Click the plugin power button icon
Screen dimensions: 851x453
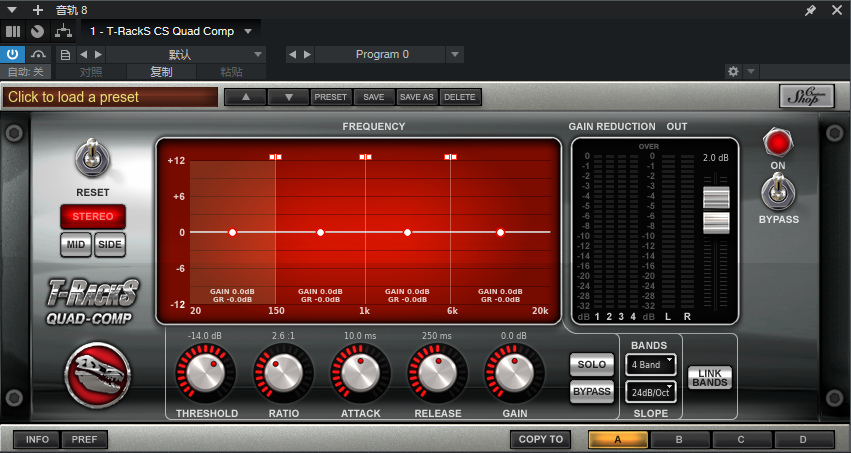(12, 54)
